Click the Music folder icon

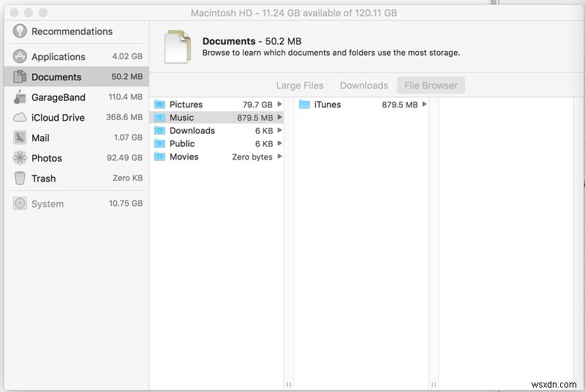click(x=159, y=118)
